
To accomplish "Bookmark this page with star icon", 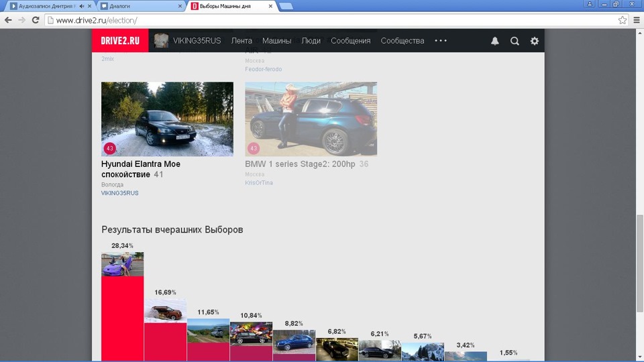I will [x=623, y=19].
